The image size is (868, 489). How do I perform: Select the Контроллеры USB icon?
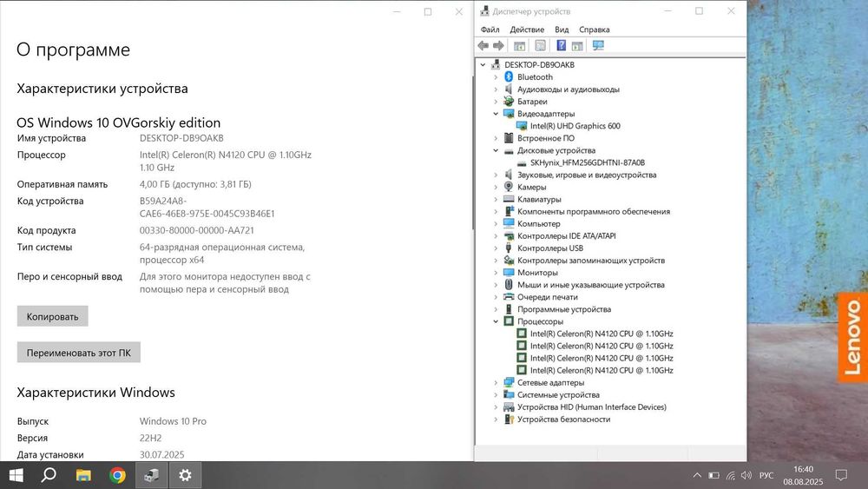click(x=509, y=248)
